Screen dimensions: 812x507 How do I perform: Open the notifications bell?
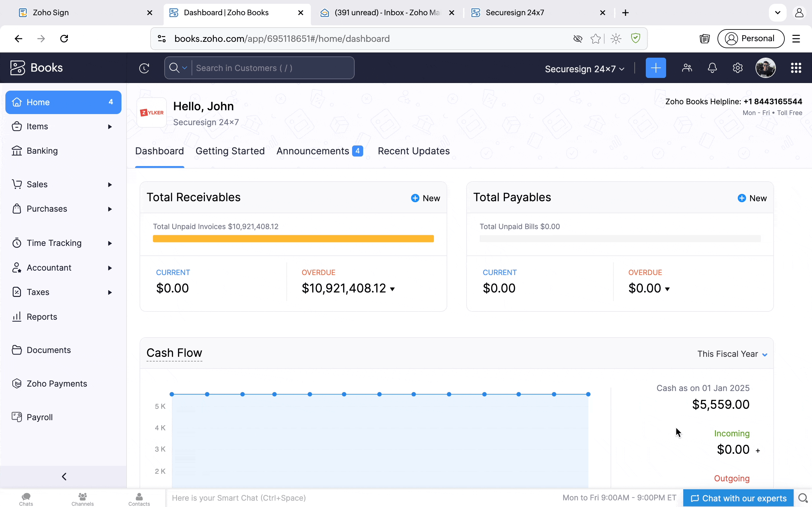(x=712, y=68)
